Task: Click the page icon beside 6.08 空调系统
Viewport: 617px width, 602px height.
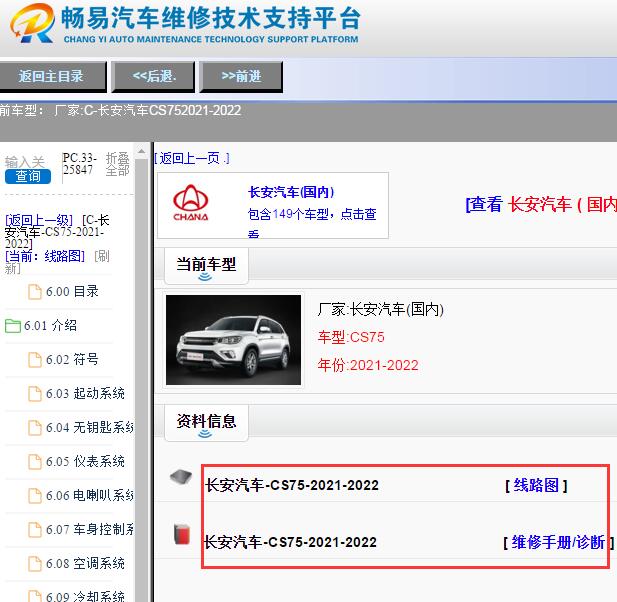Action: pyautogui.click(x=35, y=563)
